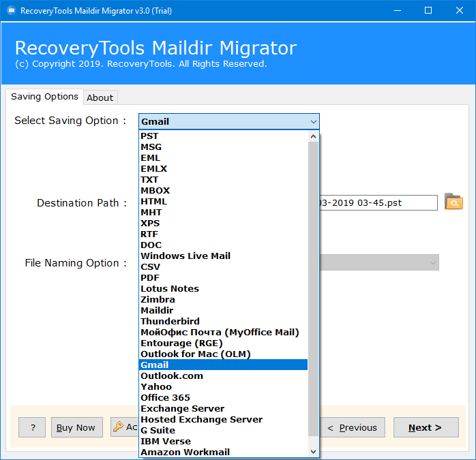Image resolution: width=476 pixels, height=460 pixels.
Task: Expand the File Naming Option dropdown arrow
Action: coord(433,263)
